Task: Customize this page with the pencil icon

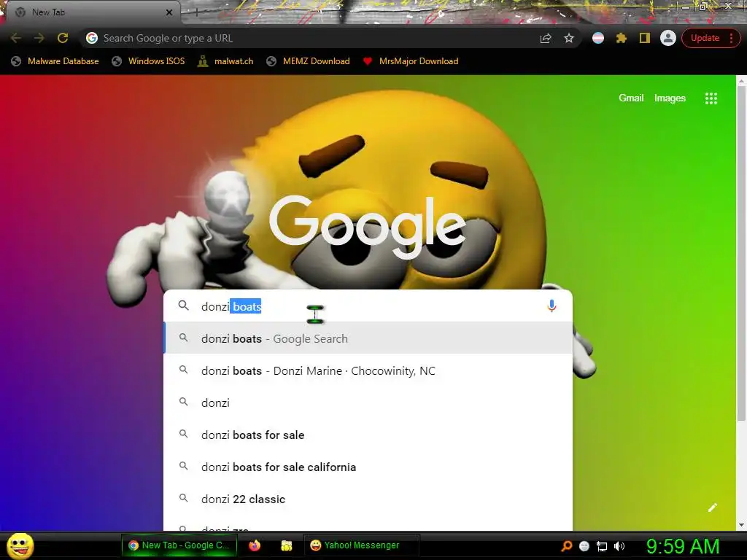Action: tap(712, 507)
